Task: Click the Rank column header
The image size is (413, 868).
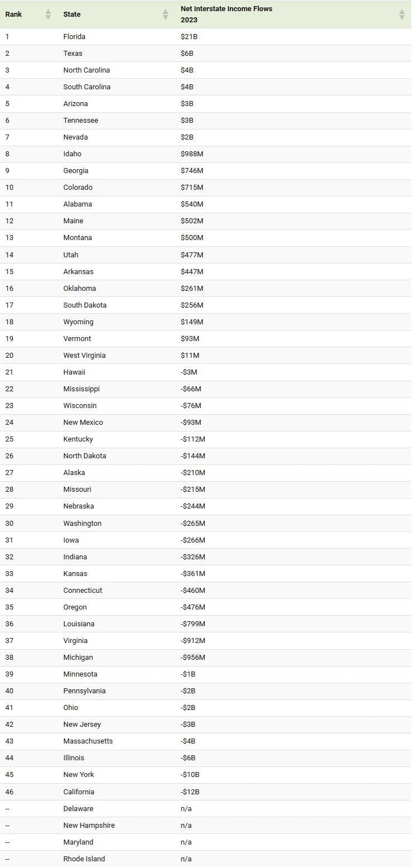Action: [13, 15]
